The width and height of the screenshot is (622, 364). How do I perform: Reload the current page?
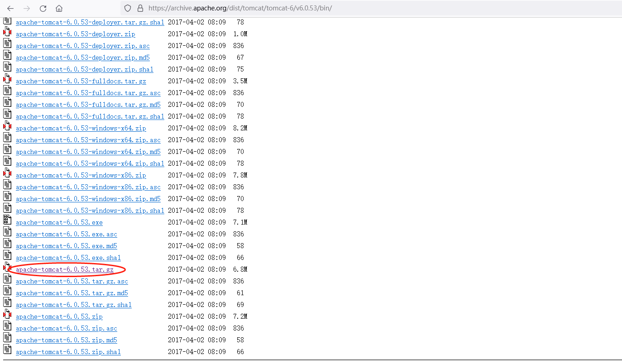click(x=43, y=9)
